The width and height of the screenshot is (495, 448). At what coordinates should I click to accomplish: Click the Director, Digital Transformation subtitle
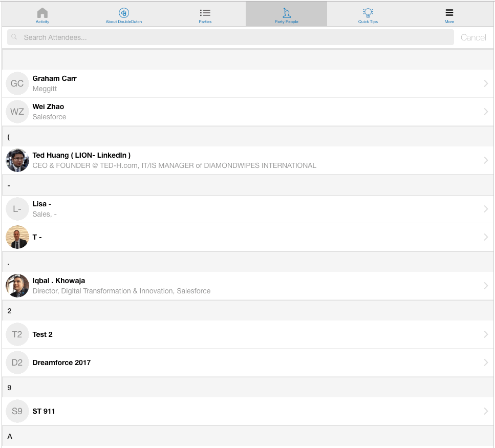coord(121,291)
